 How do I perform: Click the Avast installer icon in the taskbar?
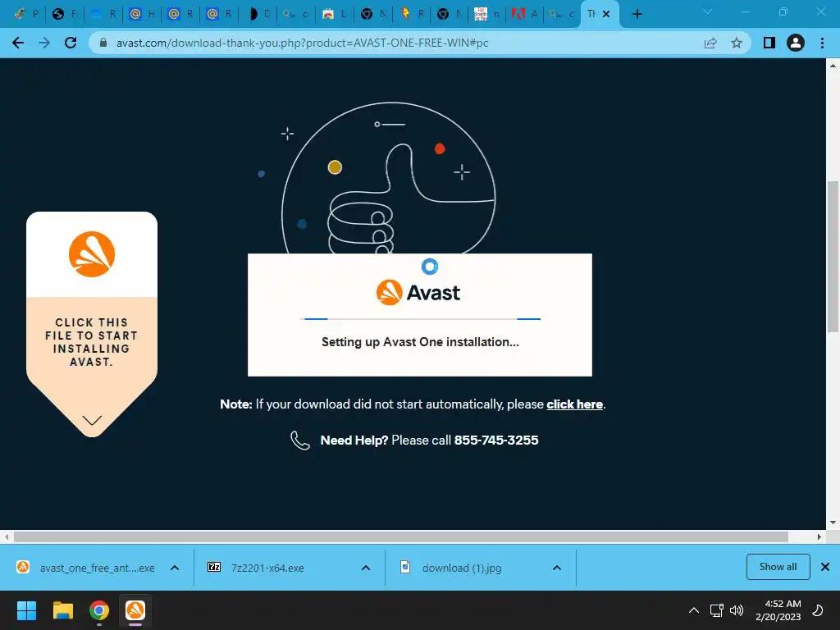tap(135, 610)
